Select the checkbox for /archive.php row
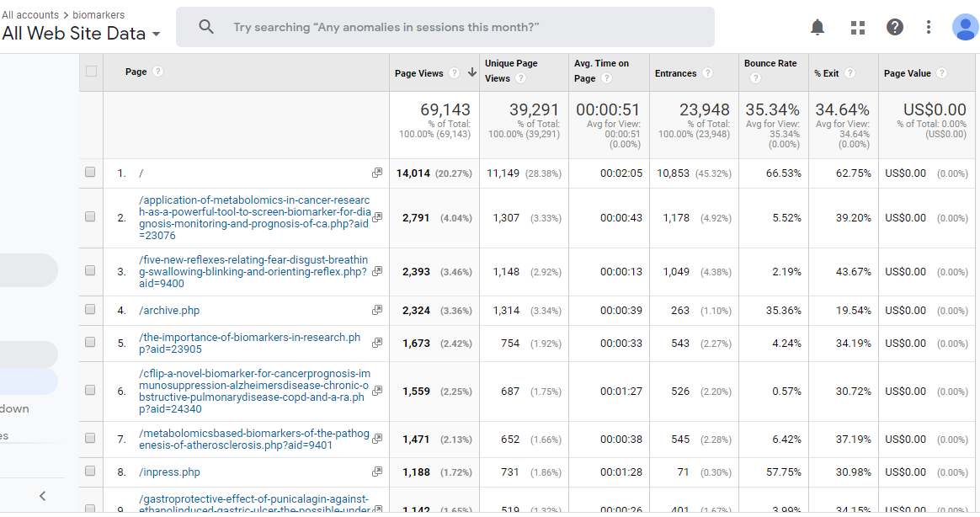 coord(91,310)
